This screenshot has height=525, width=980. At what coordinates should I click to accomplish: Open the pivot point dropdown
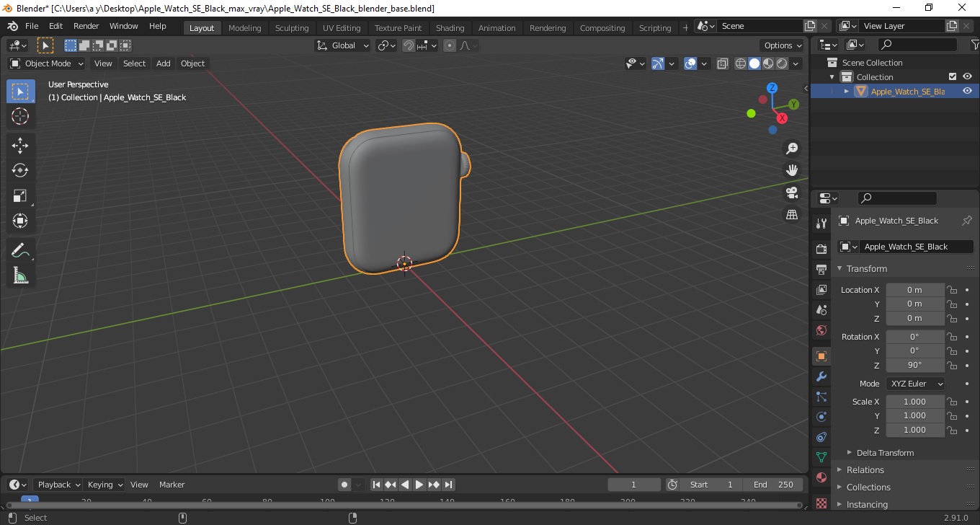pos(386,45)
